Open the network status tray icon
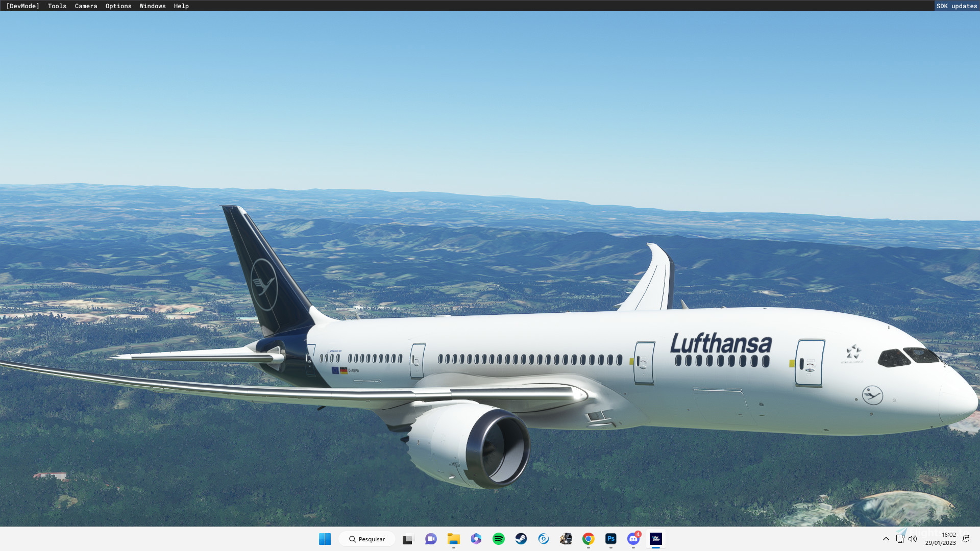Viewport: 980px width, 551px height. click(x=900, y=539)
